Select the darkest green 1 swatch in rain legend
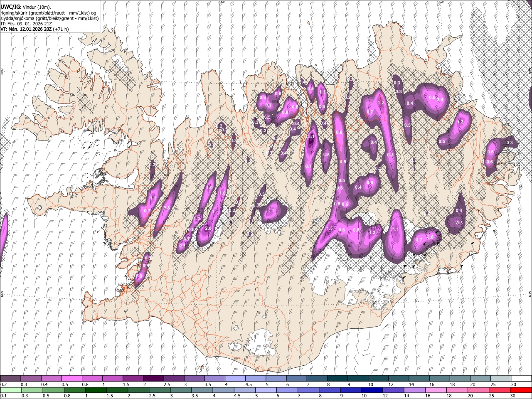This screenshot has width=532, height=399. point(96,390)
